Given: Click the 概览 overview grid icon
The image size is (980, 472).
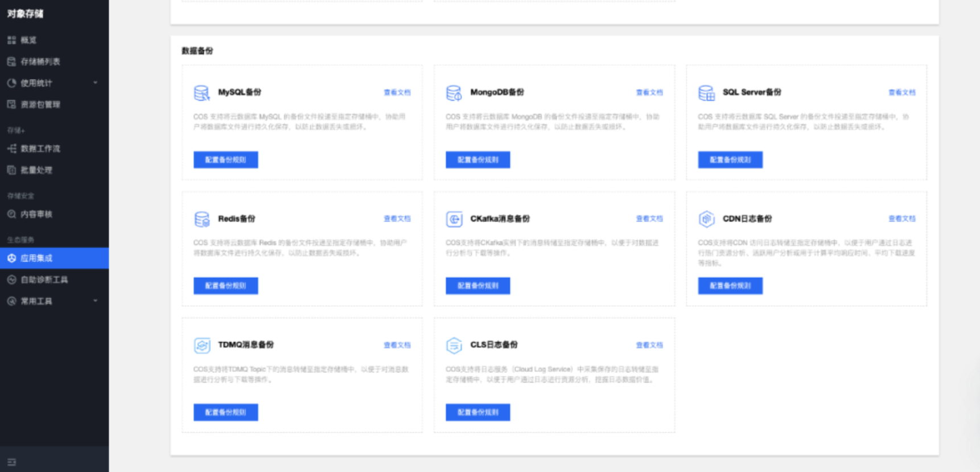Looking at the screenshot, I should [11, 40].
